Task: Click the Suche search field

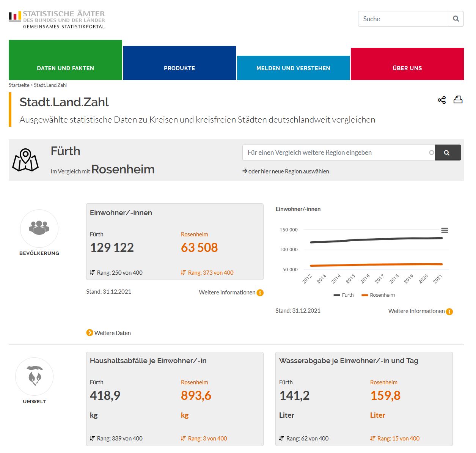Action: tap(403, 19)
